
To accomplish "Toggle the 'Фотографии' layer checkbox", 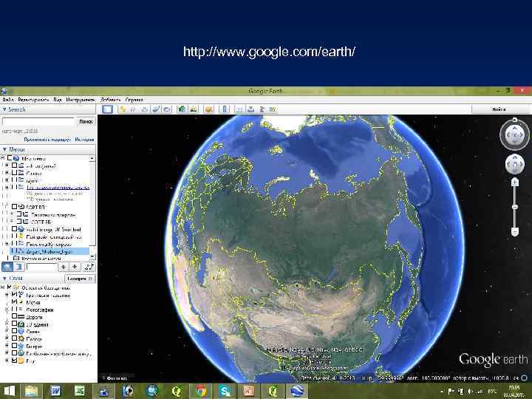I will coord(14,309).
